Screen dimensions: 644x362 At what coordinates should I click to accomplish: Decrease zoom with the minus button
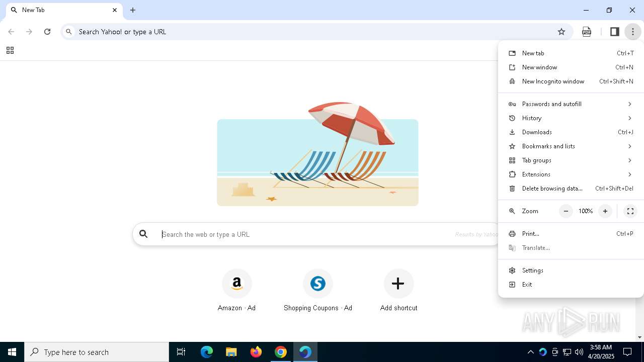tap(566, 211)
